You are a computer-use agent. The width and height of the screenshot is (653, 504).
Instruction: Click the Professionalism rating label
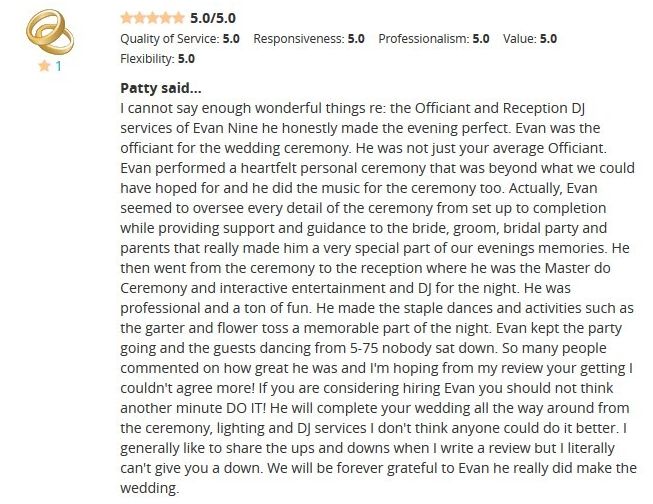click(420, 39)
